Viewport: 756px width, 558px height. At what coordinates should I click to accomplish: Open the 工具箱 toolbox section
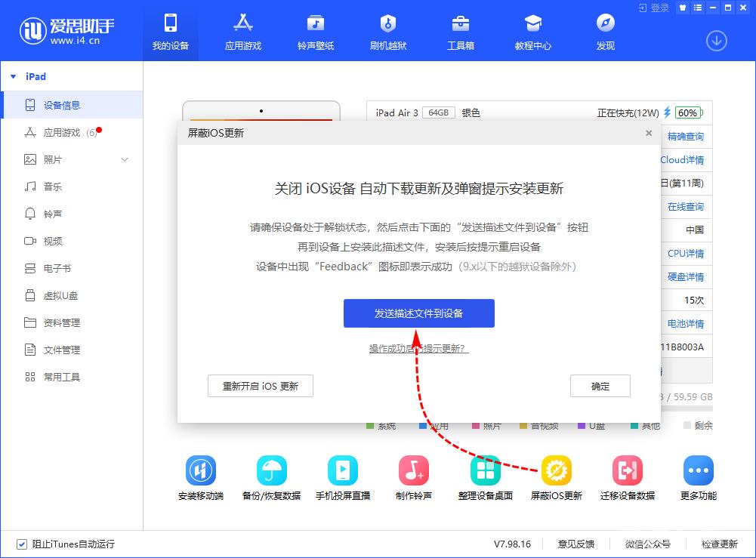[460, 30]
